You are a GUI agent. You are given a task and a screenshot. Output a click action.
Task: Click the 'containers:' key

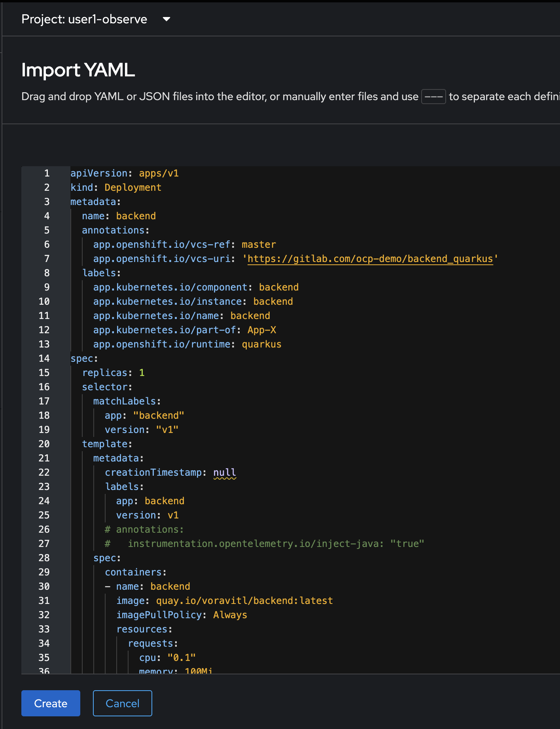tap(136, 572)
